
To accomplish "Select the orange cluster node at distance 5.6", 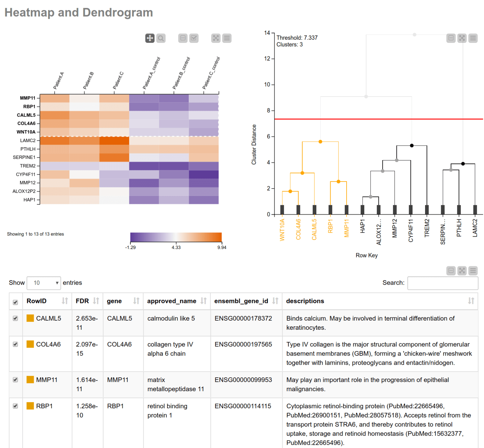I will (x=320, y=142).
